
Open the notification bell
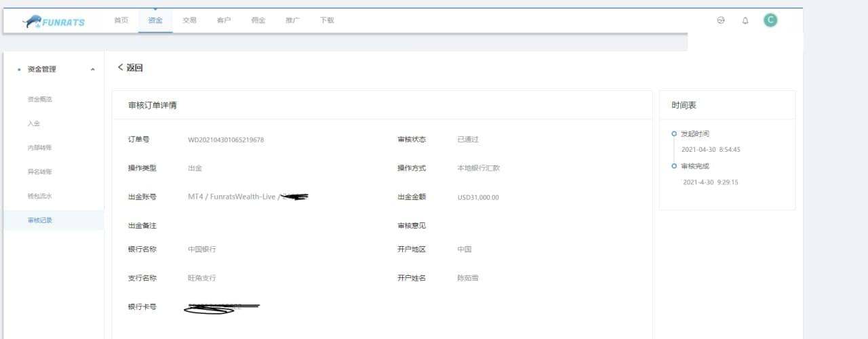coord(745,20)
